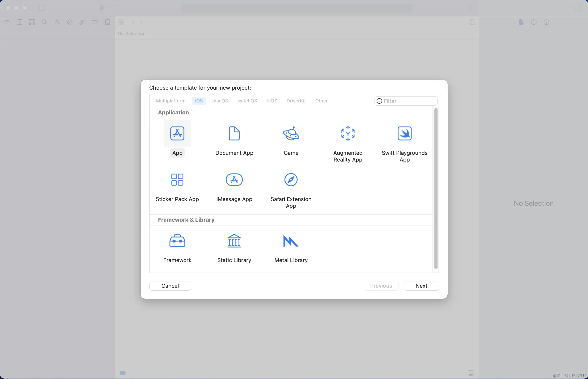
Task: Click the Next button
Action: tap(421, 286)
